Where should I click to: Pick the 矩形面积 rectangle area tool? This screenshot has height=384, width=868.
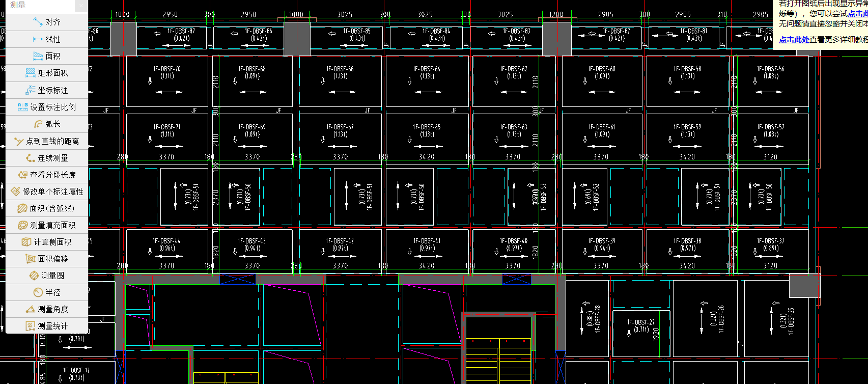pos(47,73)
